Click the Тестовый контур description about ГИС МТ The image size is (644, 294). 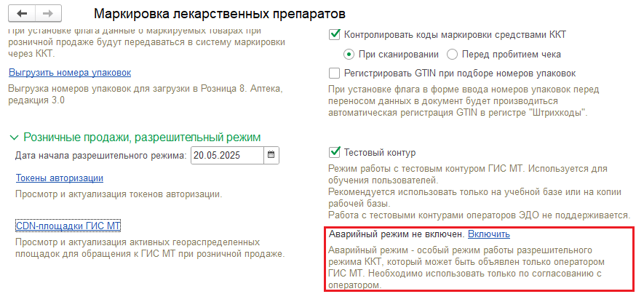480,192
